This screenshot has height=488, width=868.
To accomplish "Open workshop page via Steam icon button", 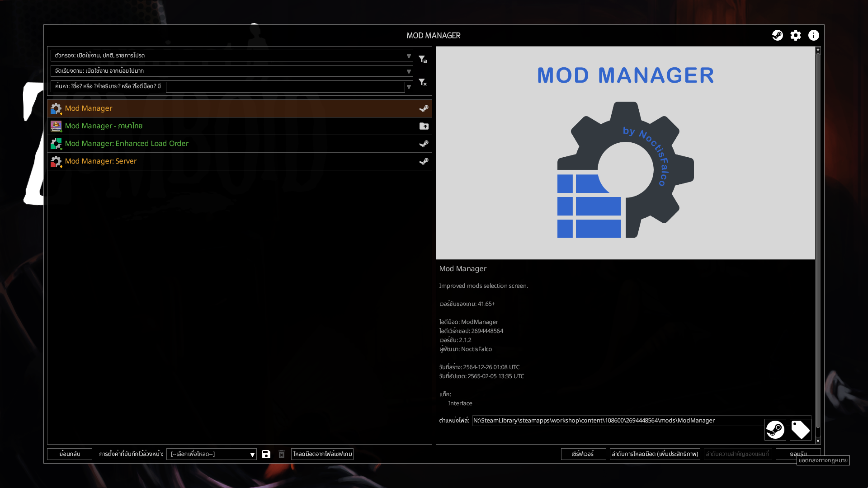I will 775,429.
